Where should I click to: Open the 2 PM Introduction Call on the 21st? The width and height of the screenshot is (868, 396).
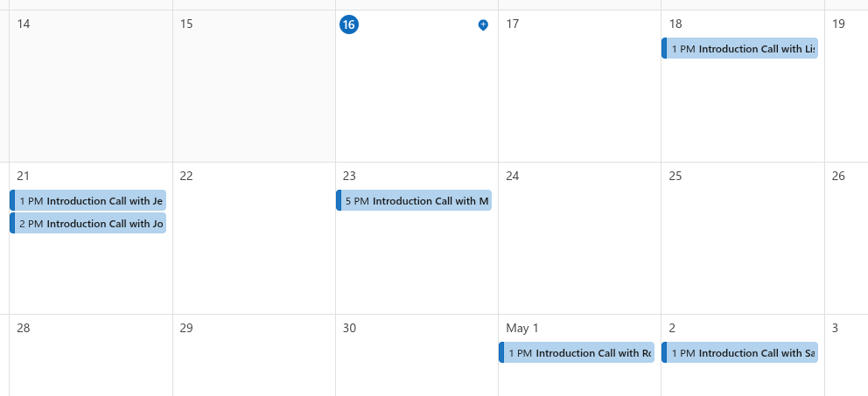tap(88, 224)
